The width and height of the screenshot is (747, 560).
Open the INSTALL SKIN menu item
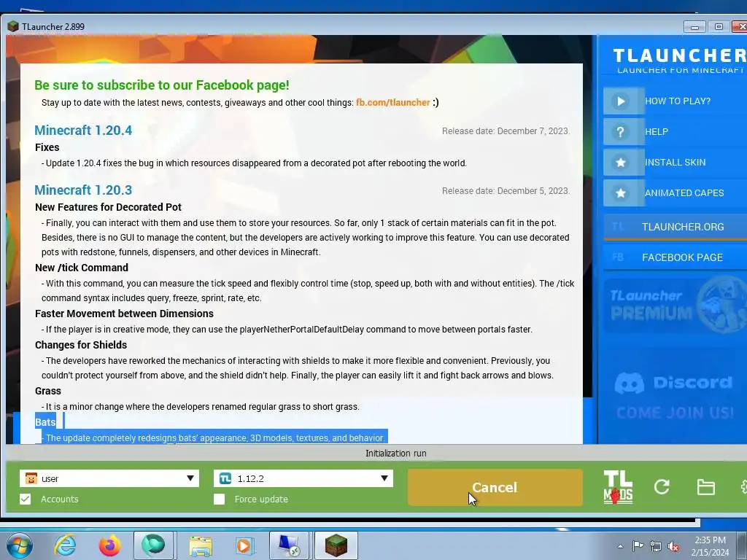pyautogui.click(x=675, y=163)
